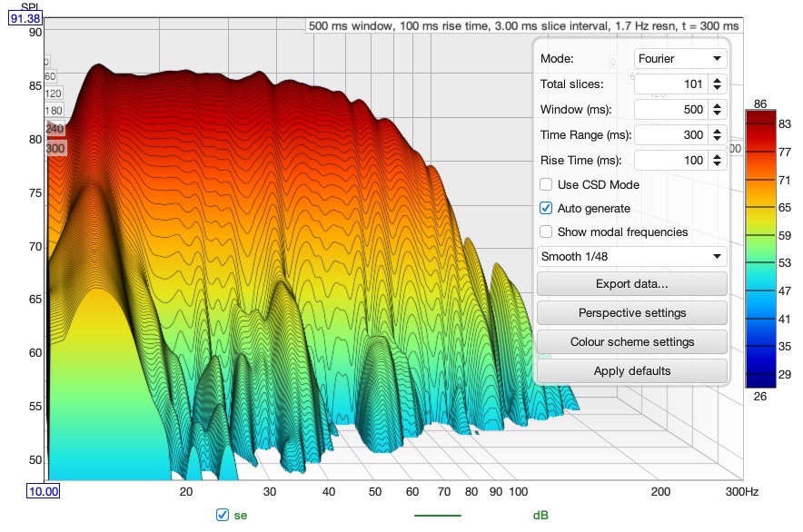Click the green 'se' trace legend line
Screen dimensions: 803x532
tap(437, 515)
